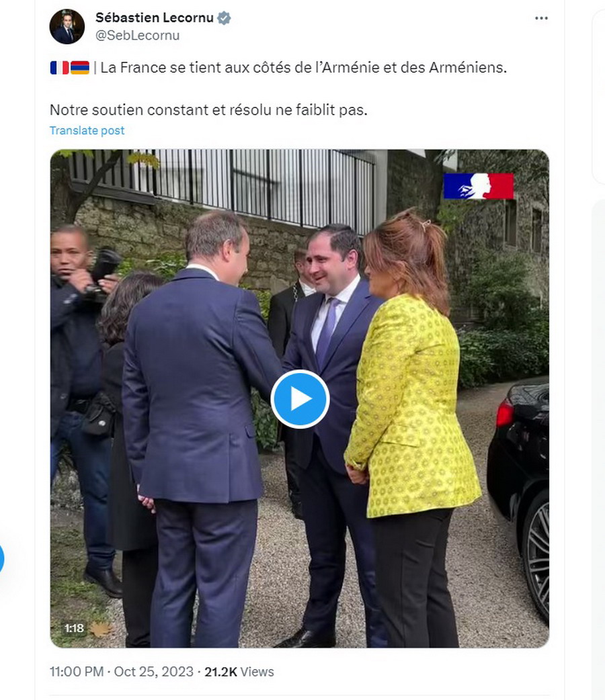Open Sébastien Lecornu's profile avatar
This screenshot has width=605, height=700.
(67, 26)
